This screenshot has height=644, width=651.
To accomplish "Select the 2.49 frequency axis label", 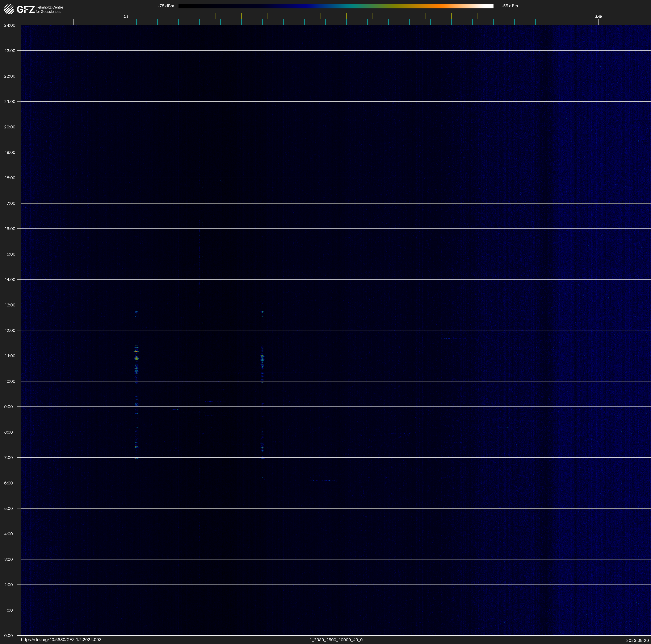I will pyautogui.click(x=598, y=17).
